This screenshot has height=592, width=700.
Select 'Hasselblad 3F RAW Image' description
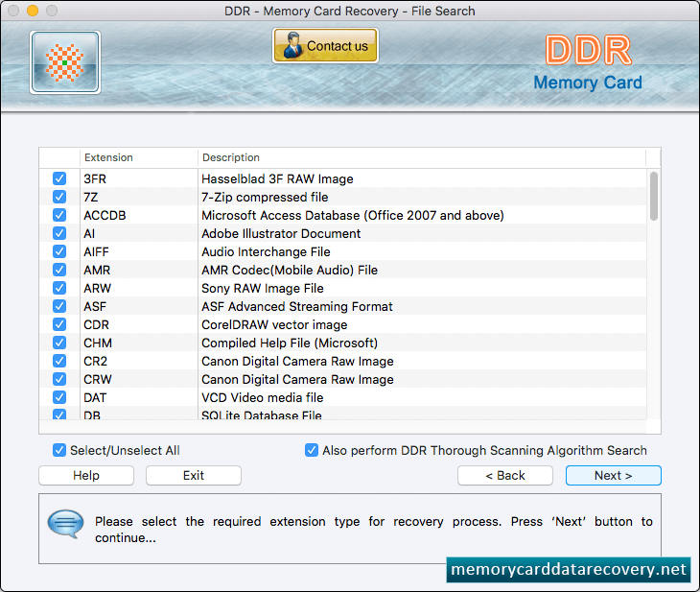[277, 178]
